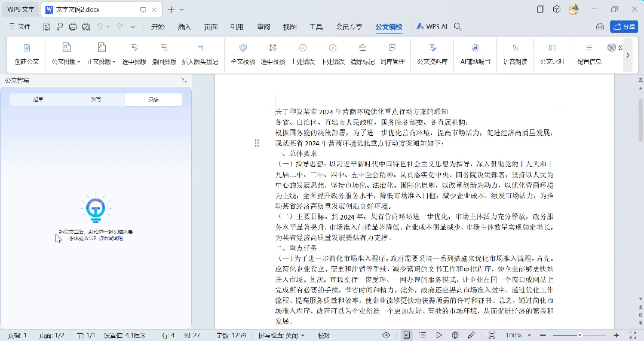
Task: Click the zoom slider handle
Action: click(x=579, y=335)
